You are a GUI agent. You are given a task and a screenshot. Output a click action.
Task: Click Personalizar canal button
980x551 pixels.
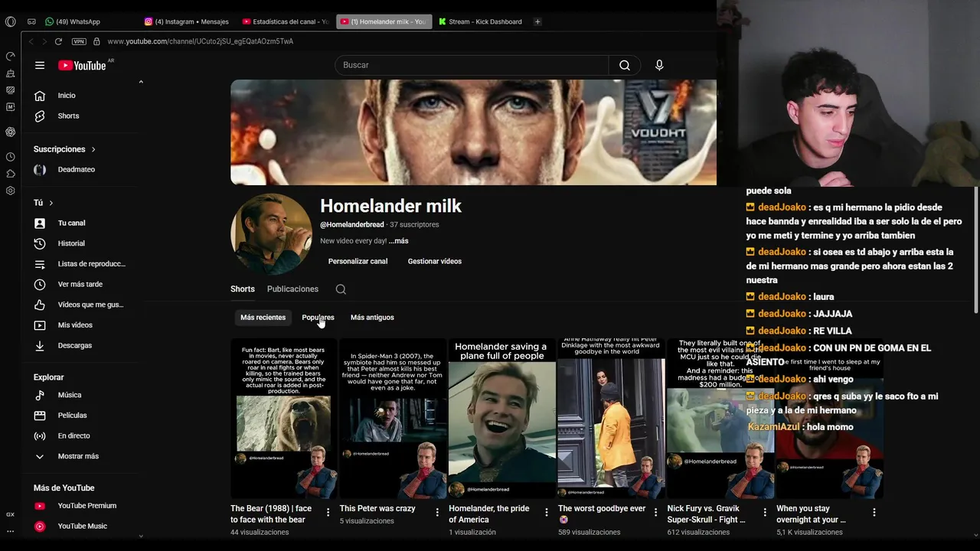click(358, 262)
